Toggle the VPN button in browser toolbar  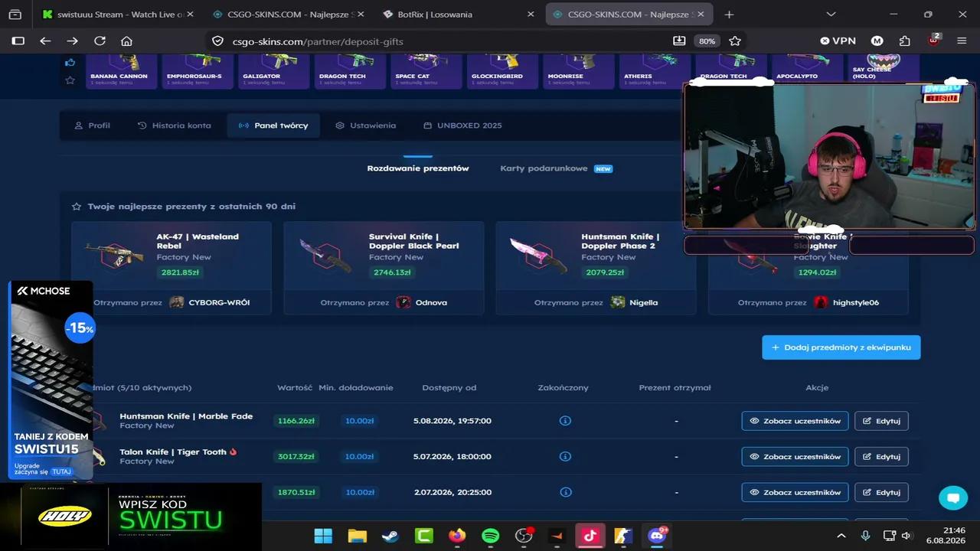tap(838, 41)
